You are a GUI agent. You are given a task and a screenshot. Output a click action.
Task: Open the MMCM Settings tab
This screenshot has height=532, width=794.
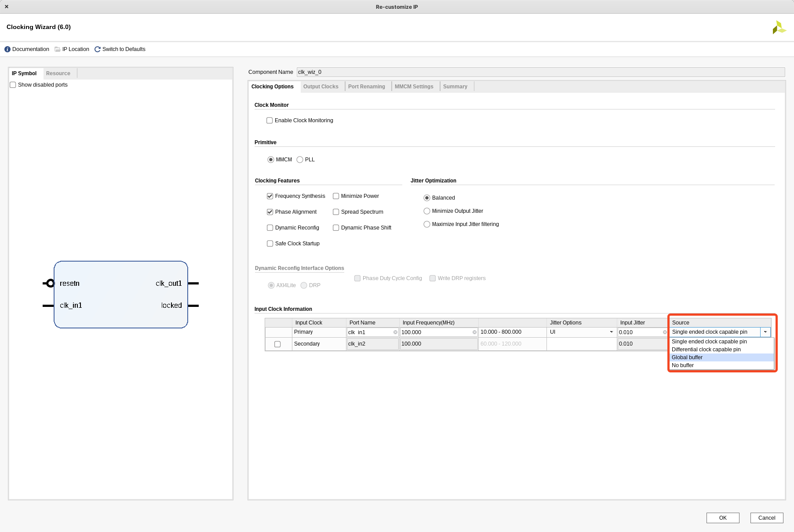414,87
